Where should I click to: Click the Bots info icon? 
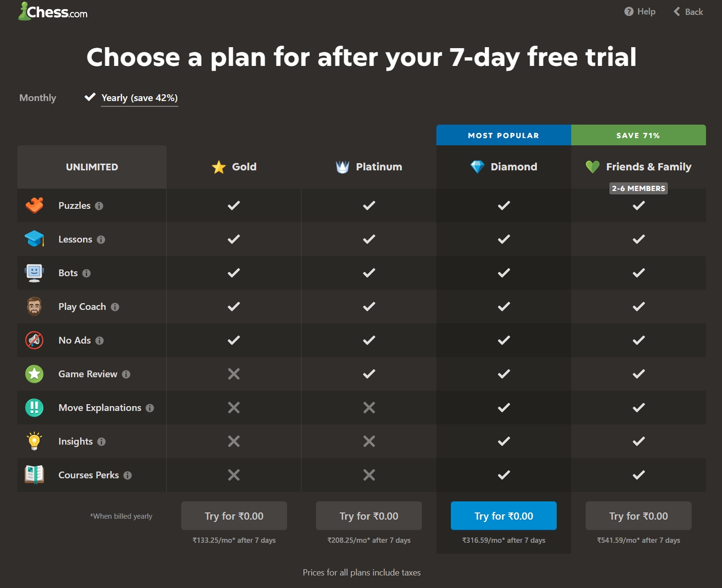(x=87, y=273)
